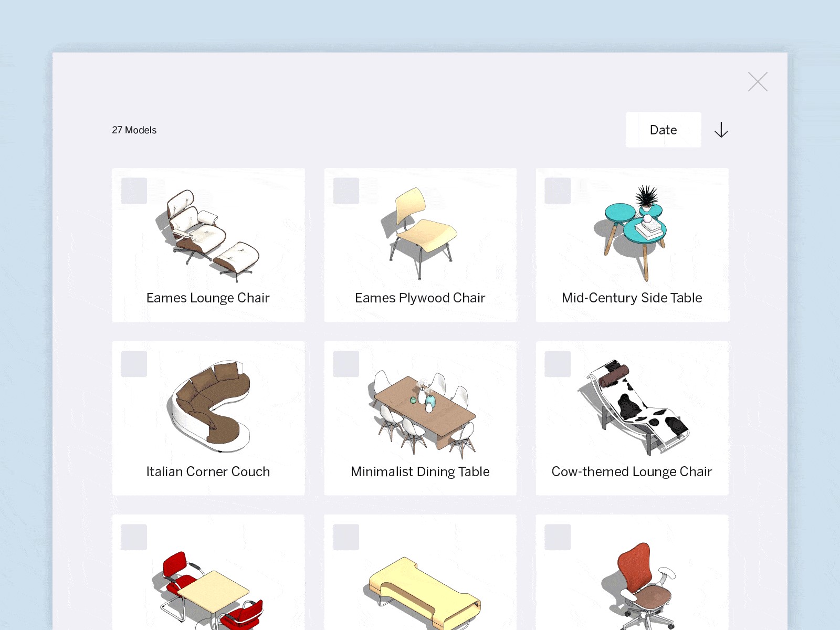This screenshot has width=840, height=630.
Task: Check the red office chair selection box
Action: 558,537
